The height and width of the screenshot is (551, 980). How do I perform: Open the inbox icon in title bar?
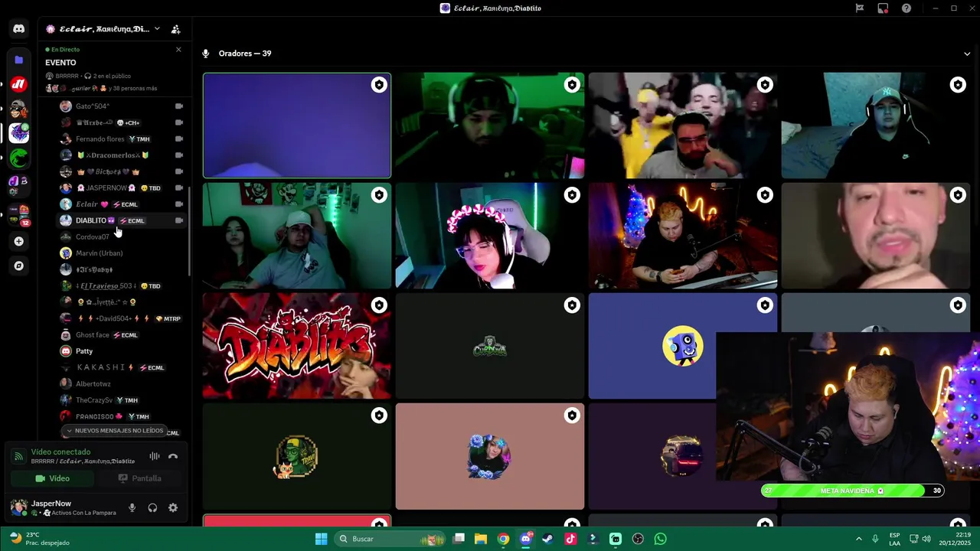click(860, 8)
